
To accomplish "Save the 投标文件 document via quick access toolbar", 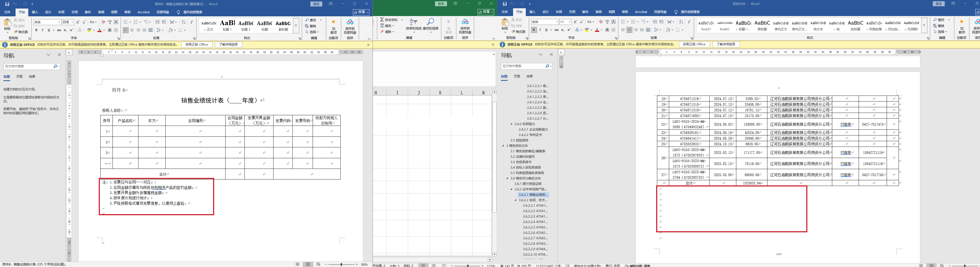I will (505, 4).
